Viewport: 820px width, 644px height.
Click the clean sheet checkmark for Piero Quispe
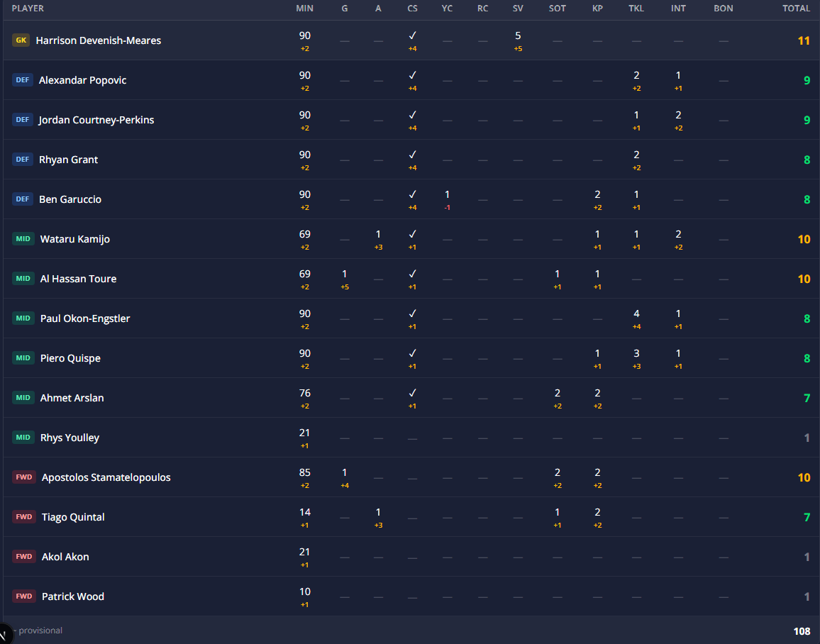coord(413,353)
